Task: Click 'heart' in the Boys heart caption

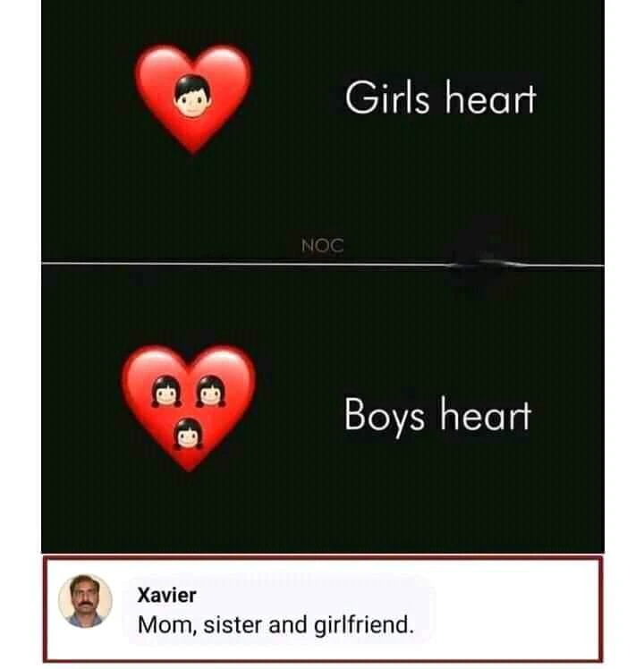Action: coord(486,414)
